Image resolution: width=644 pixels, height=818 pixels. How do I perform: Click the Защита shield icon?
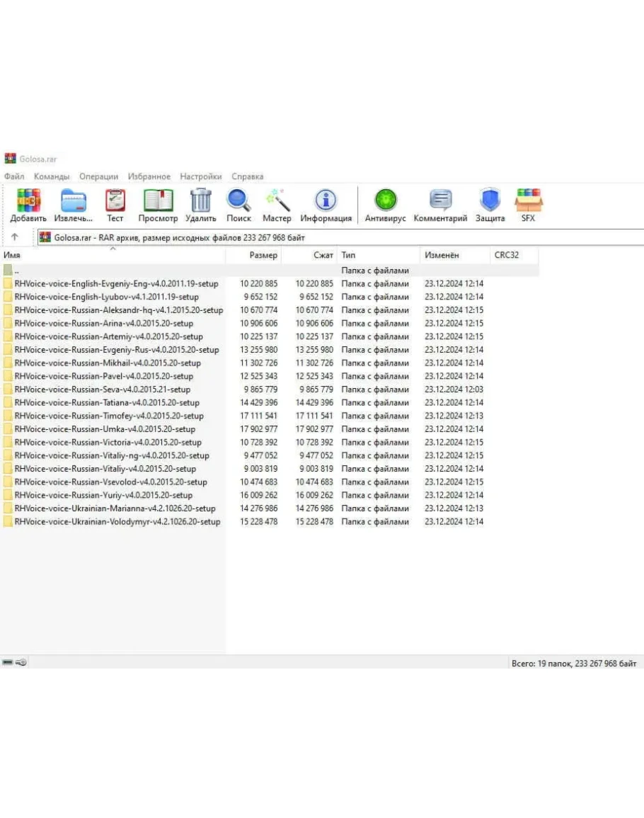coord(490,201)
